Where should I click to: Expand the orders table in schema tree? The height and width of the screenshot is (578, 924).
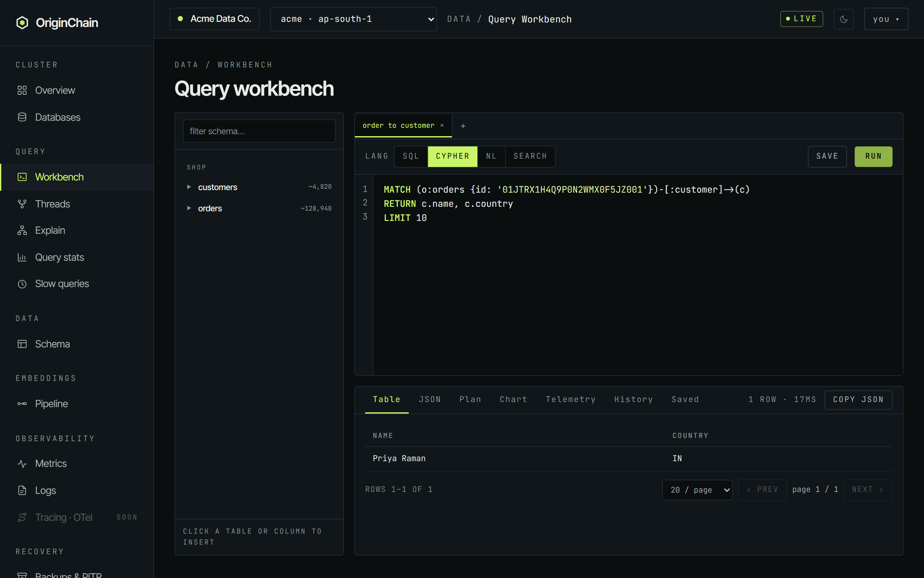(189, 209)
